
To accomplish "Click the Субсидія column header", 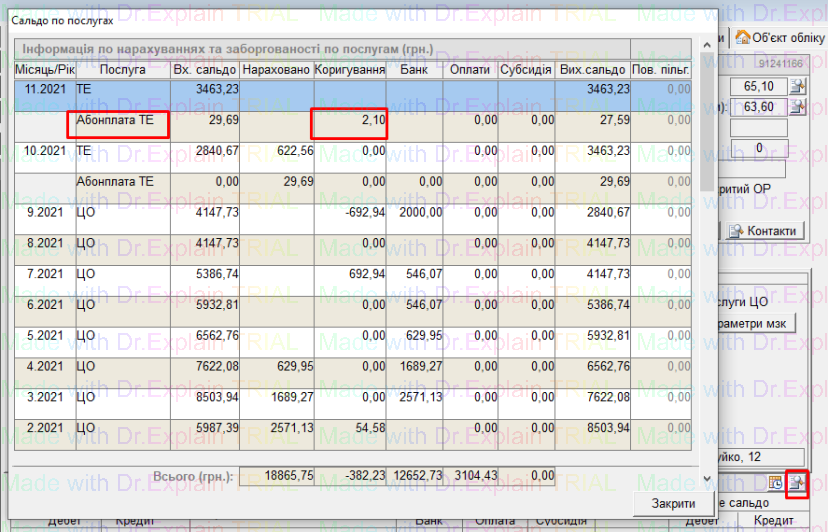I will pos(528,70).
